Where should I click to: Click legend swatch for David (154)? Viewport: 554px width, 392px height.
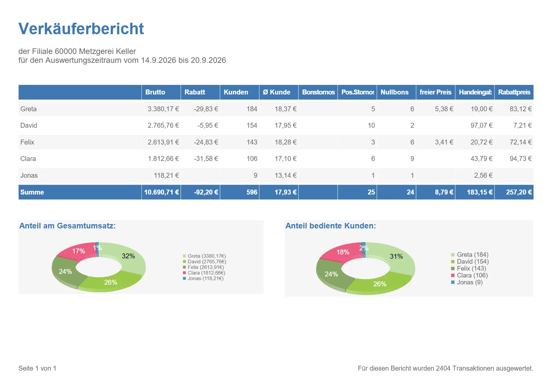point(453,262)
